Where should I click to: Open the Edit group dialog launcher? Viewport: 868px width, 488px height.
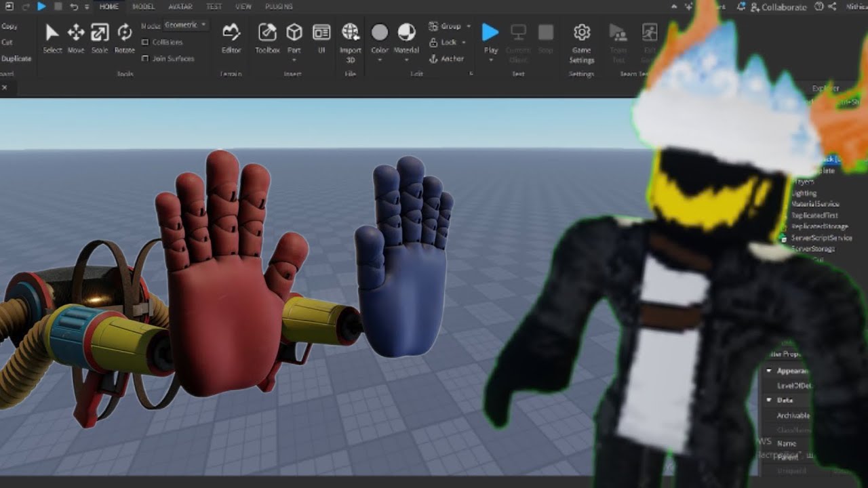[471, 73]
